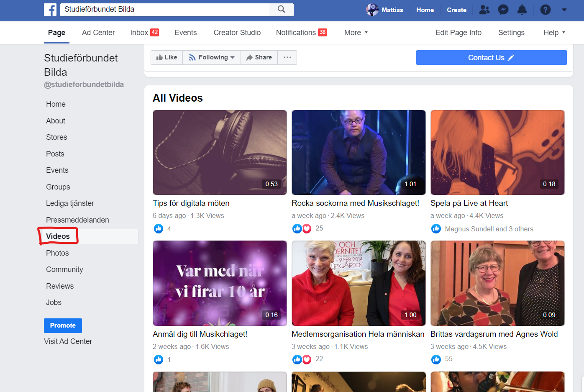
Task: Click the search magnifier icon
Action: [282, 9]
